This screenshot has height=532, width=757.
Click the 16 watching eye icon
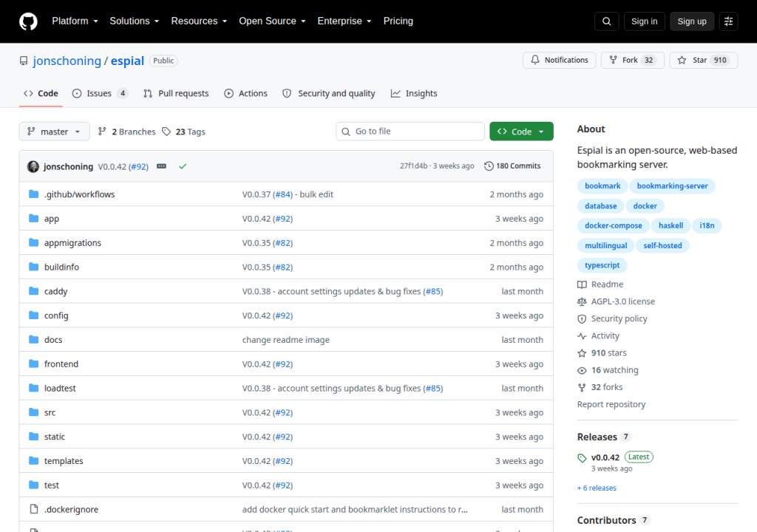point(583,370)
